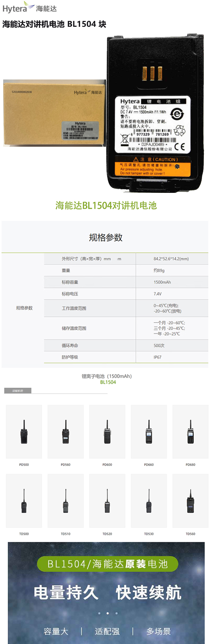Select the value 一个月 -20~60℃
212x644 pixels.
(x=169, y=323)
